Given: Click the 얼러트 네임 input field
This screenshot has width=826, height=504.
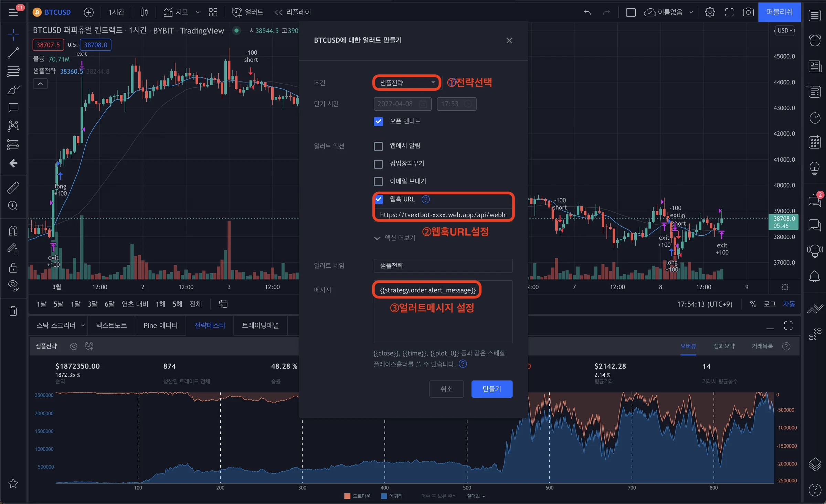Looking at the screenshot, I should (443, 266).
